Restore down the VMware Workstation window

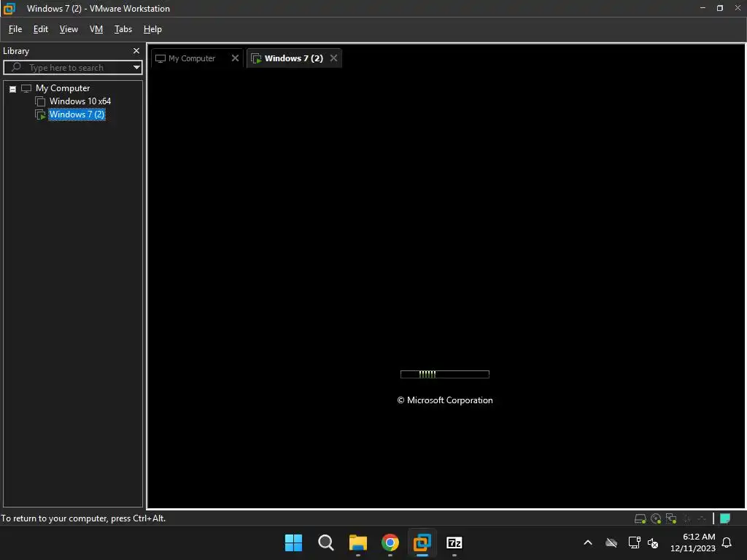point(720,8)
